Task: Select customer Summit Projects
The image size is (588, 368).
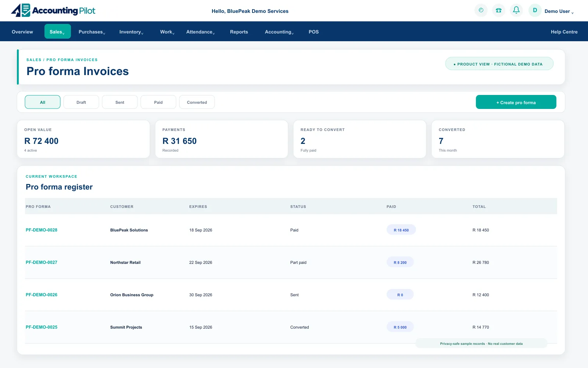Action: click(126, 327)
